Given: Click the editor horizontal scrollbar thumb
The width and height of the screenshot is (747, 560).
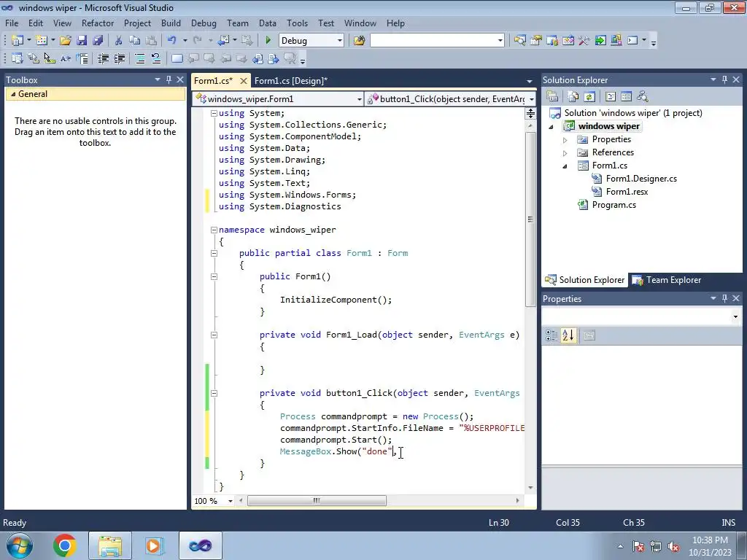Looking at the screenshot, I should 317,500.
